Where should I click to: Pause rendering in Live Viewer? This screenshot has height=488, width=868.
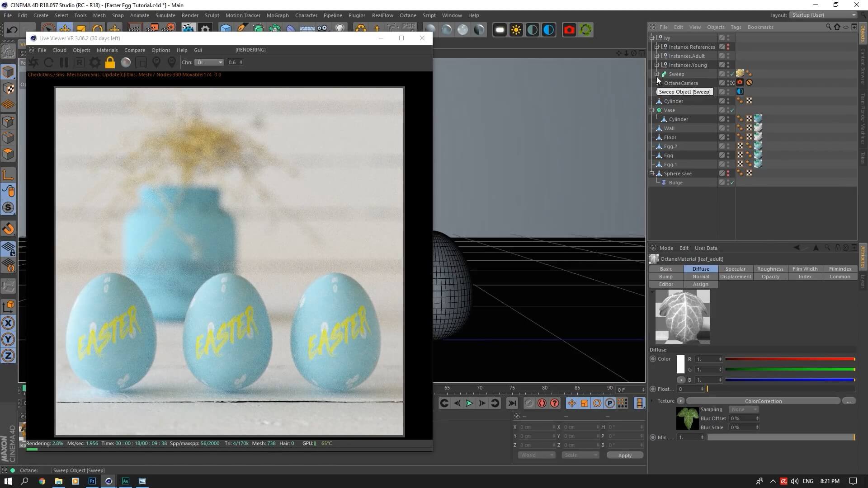[64, 62]
